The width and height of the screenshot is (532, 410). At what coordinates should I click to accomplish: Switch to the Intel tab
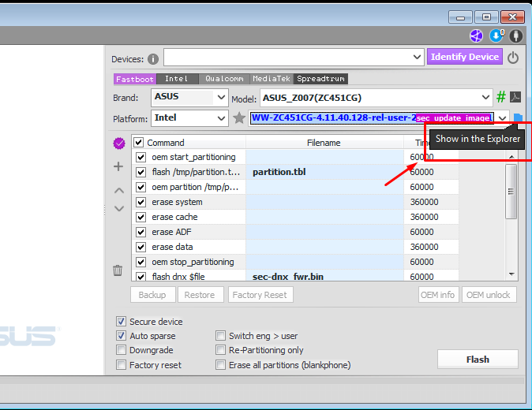pos(177,79)
